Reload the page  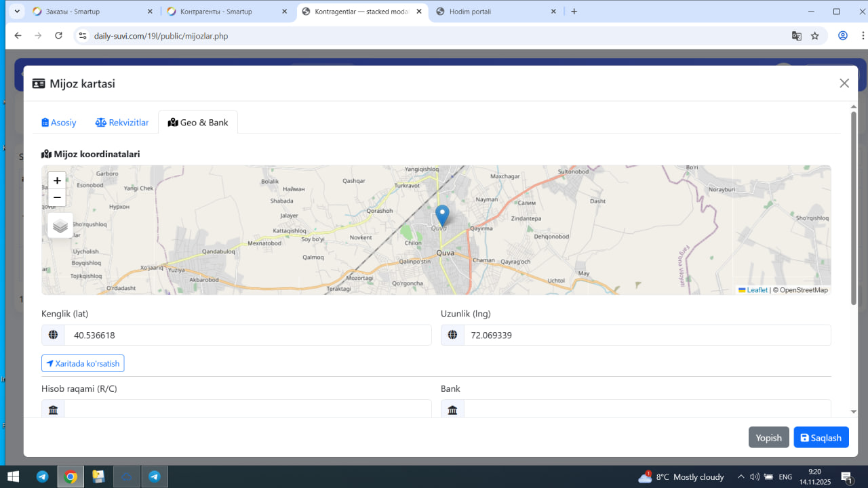(x=58, y=36)
